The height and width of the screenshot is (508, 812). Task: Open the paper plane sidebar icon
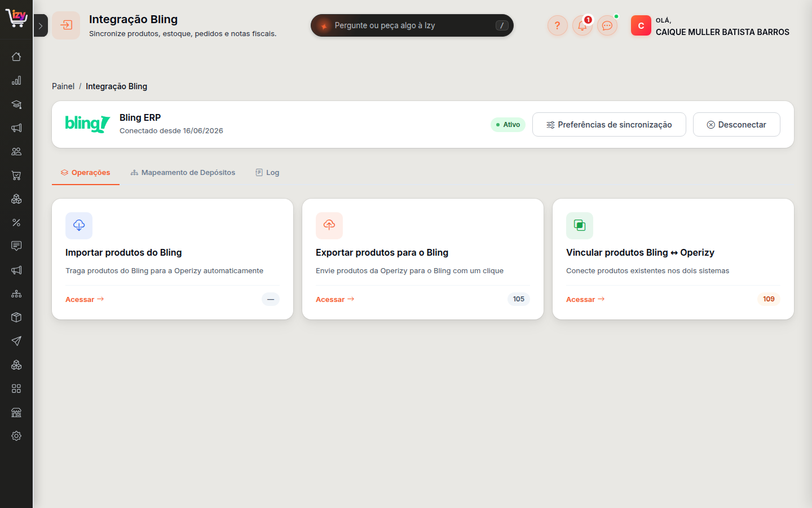point(16,341)
